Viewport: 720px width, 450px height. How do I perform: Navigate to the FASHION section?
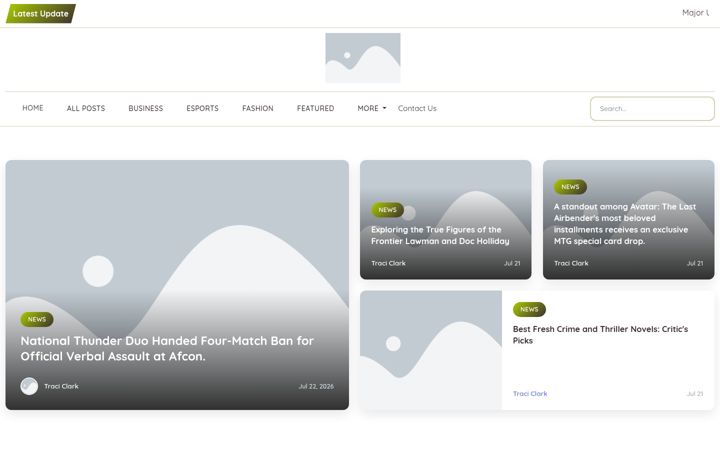[x=258, y=108]
